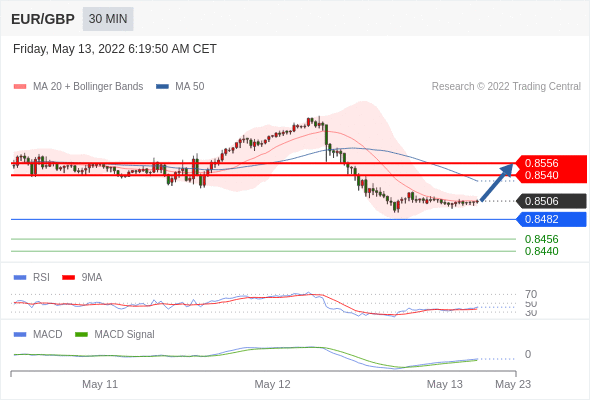The image size is (590, 400).
Task: Click the May 12 date axis label
Action: [272, 384]
